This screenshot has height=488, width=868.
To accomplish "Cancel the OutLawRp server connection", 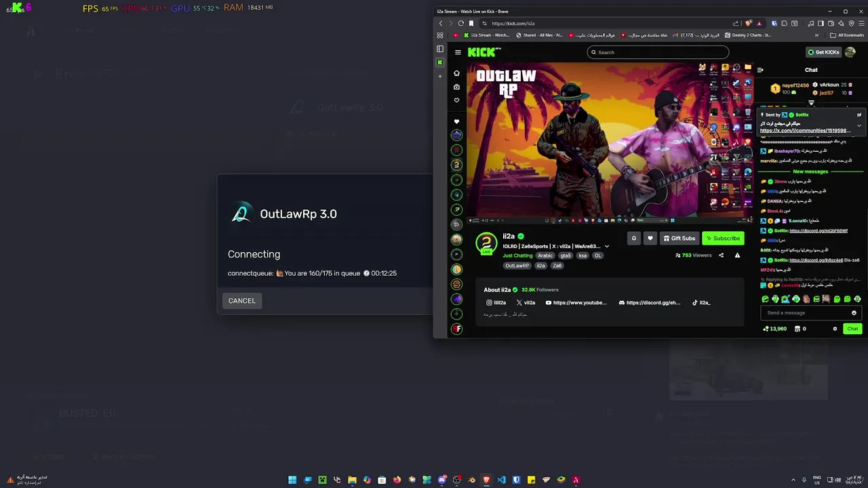I will tap(241, 300).
